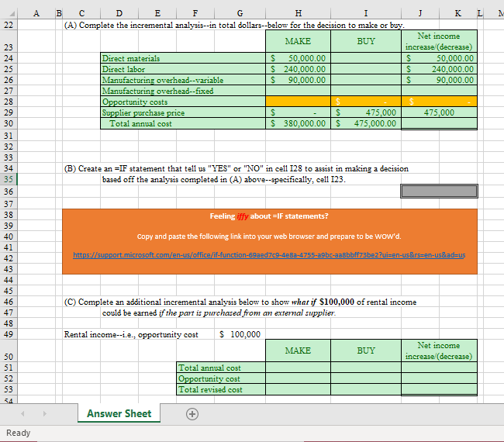Select empty BUY cell for Direct materials
This screenshot has width=504, height=442.
click(x=366, y=58)
